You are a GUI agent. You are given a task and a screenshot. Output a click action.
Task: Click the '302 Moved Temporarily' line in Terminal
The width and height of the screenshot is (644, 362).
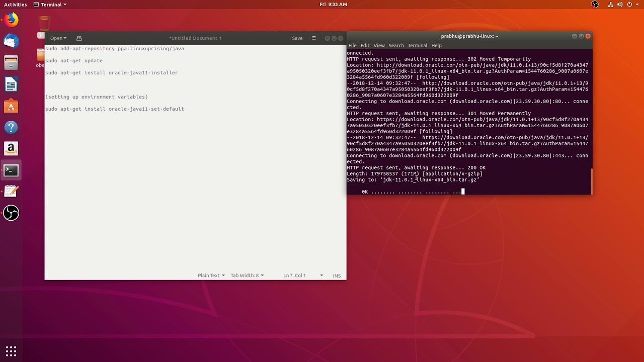click(x=439, y=59)
